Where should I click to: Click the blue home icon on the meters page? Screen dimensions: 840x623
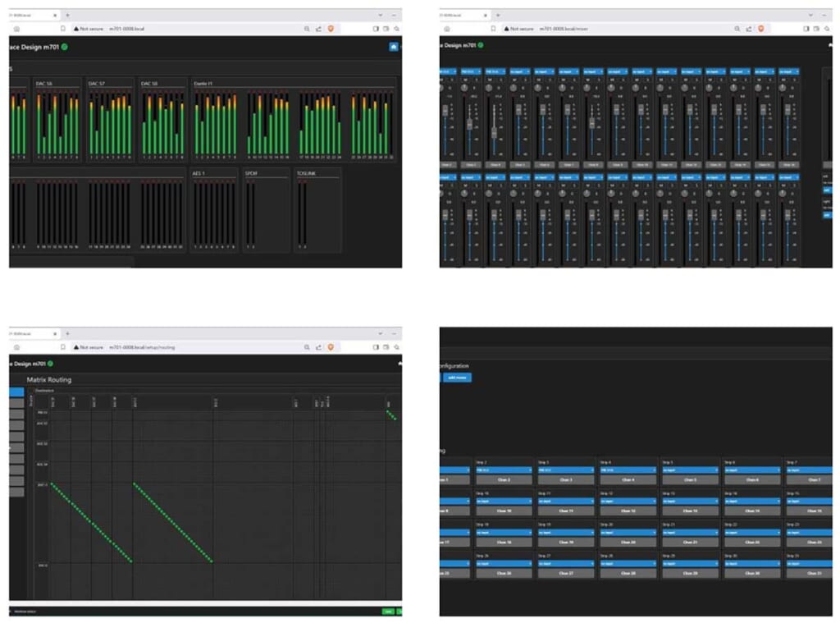coord(394,47)
